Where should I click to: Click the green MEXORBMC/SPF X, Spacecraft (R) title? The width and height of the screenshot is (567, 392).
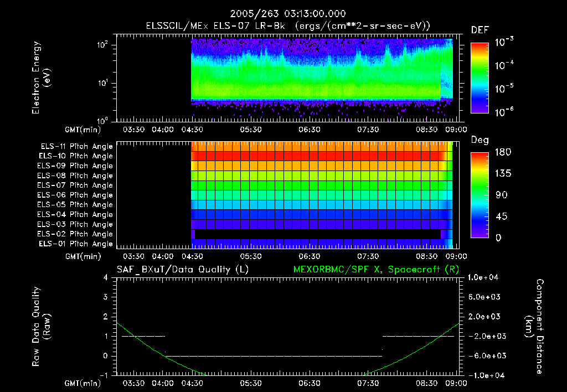point(376,270)
